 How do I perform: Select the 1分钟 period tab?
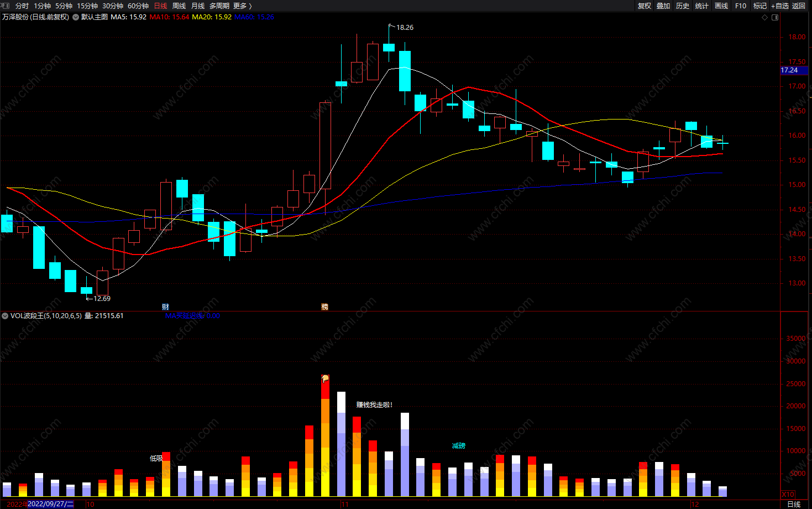[x=43, y=6]
